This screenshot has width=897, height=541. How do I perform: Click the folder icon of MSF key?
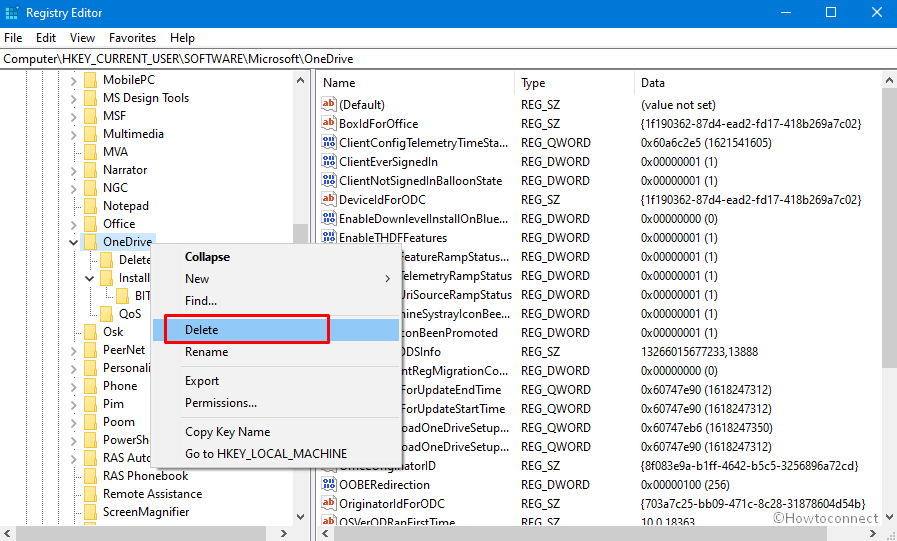pos(90,116)
